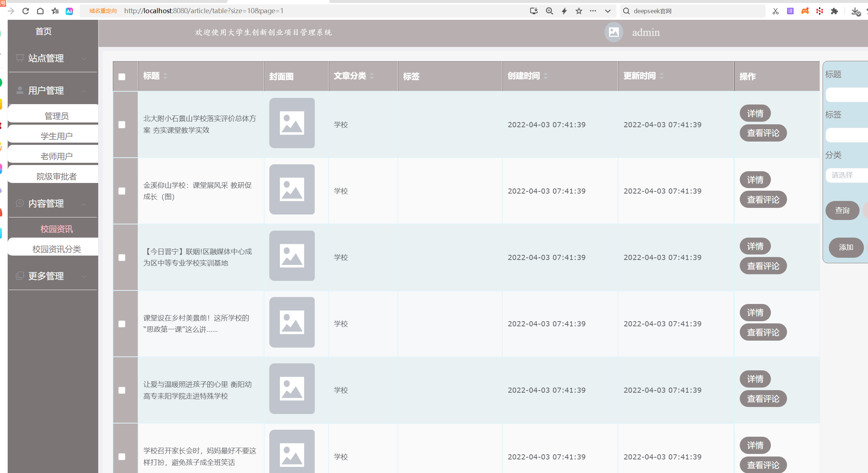This screenshot has width=868, height=473.
Task: Click the 标签 filter input field
Action: 847,135
